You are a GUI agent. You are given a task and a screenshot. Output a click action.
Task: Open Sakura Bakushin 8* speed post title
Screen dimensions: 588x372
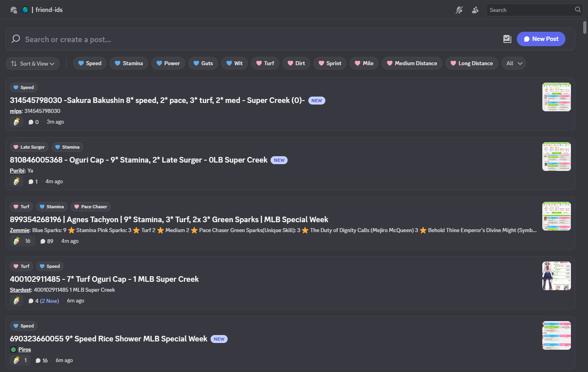(x=157, y=100)
